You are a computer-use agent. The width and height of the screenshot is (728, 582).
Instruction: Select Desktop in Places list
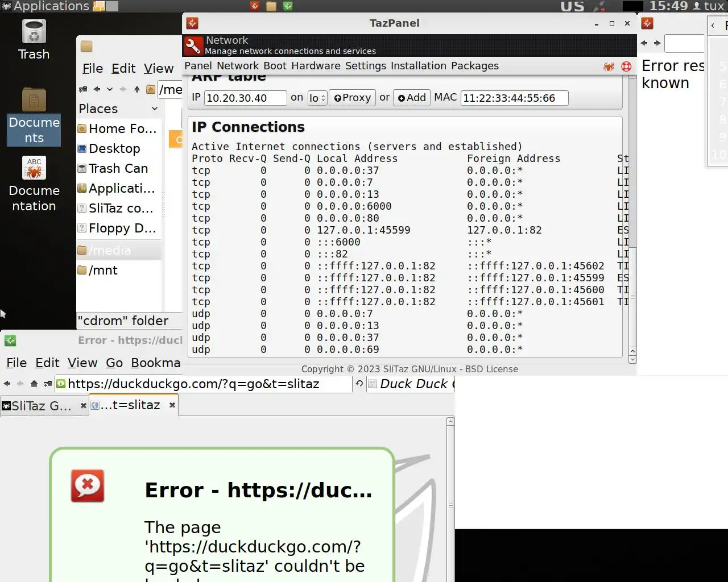(119, 148)
